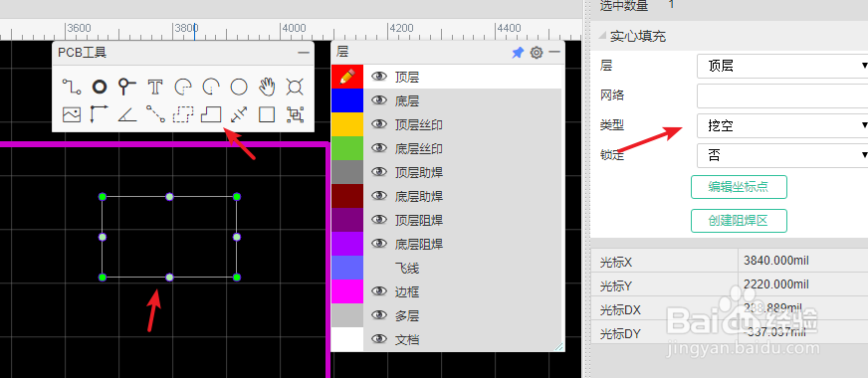Screen dimensions: 868x378
Task: Click the yellow 顶层丝印 color swatch
Action: tap(347, 124)
